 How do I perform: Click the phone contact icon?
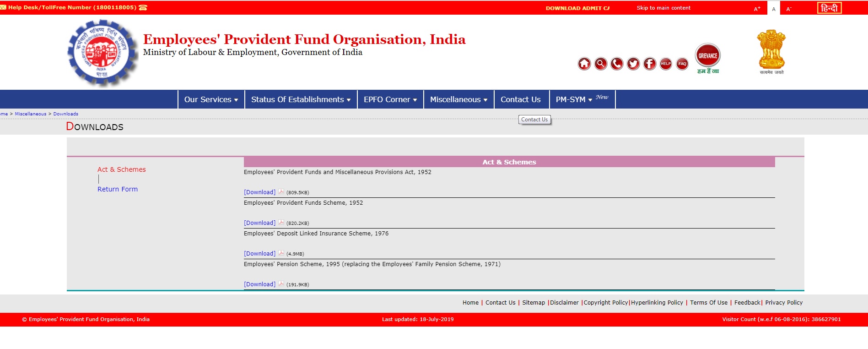[617, 64]
